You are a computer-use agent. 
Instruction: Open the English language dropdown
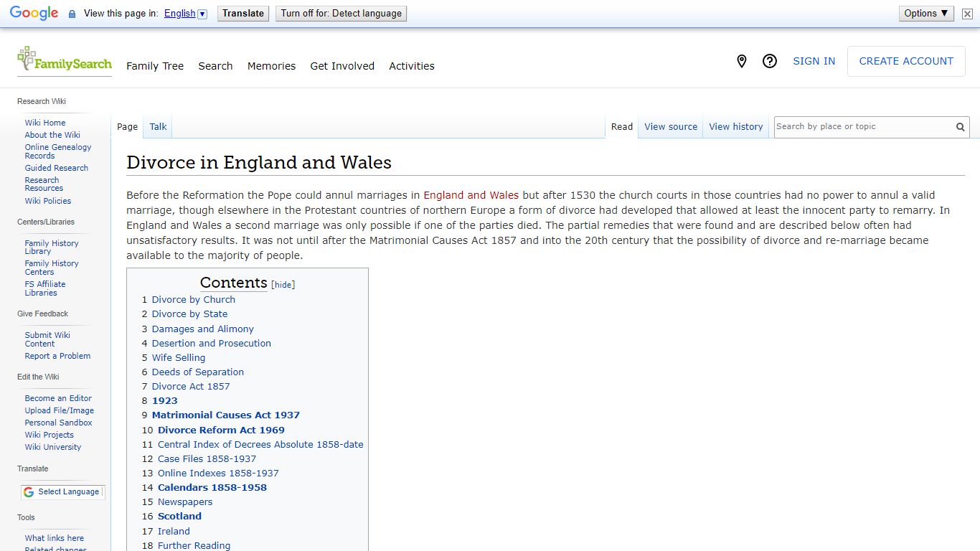pos(185,14)
